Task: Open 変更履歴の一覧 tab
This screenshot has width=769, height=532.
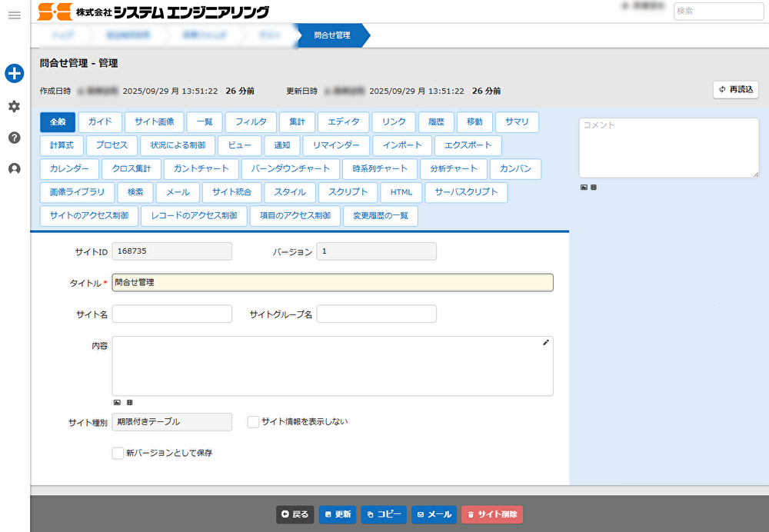Action: (x=380, y=216)
